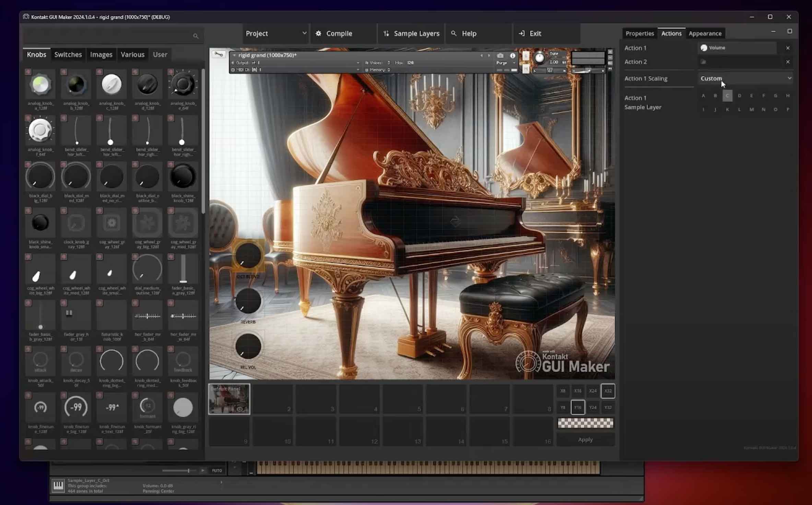812x505 pixels.
Task: Select the OCT BLEND knob on canvas
Action: click(x=248, y=256)
